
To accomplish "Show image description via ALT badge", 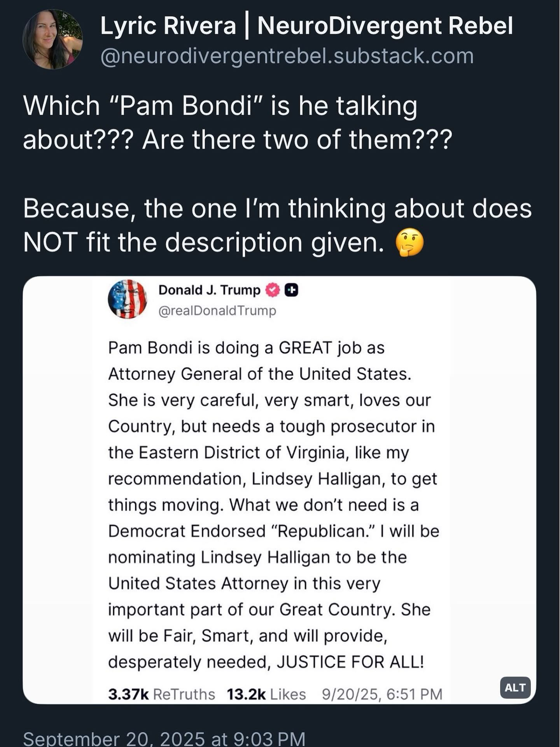I will (x=515, y=688).
